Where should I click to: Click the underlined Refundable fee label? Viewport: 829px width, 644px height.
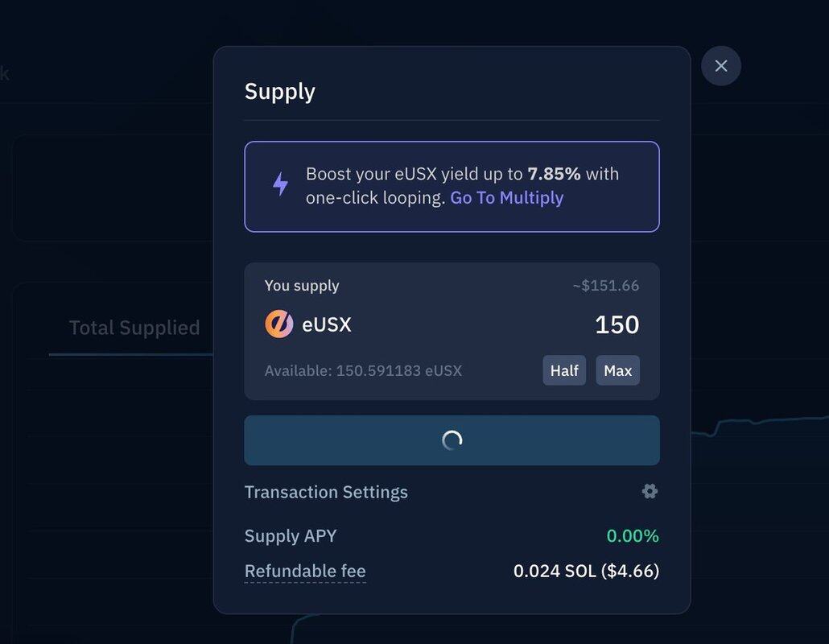coord(305,572)
